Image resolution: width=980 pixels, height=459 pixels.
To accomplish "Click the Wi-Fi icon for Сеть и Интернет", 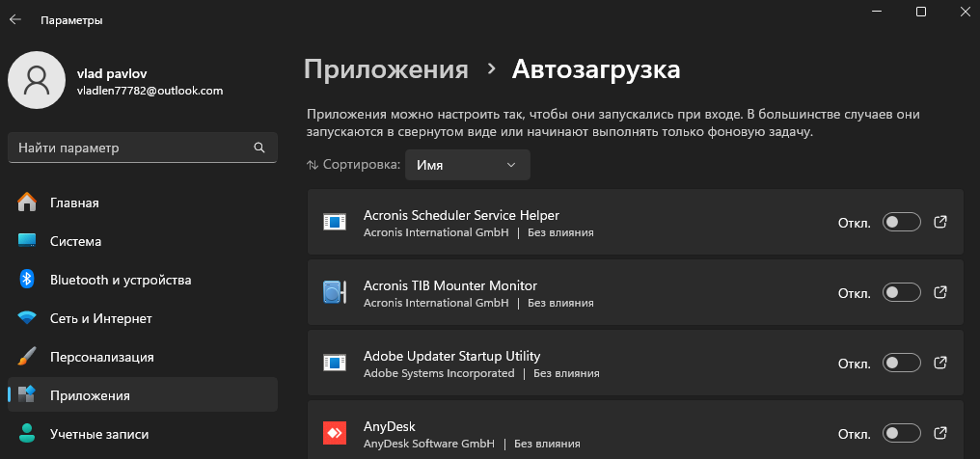I will click(26, 318).
